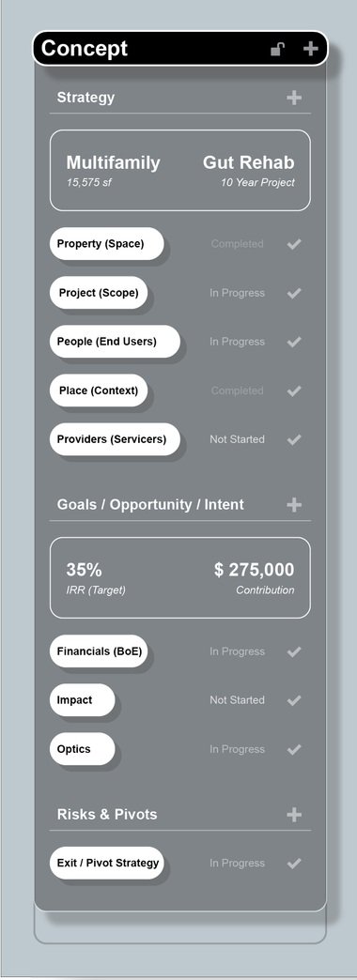Open the People (End Users) pill
Image resolution: width=357 pixels, height=980 pixels.
pos(115,342)
